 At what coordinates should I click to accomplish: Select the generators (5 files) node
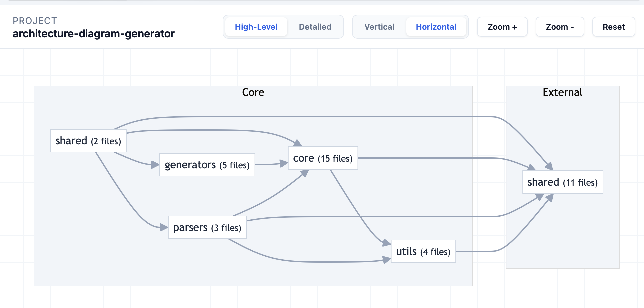207,165
